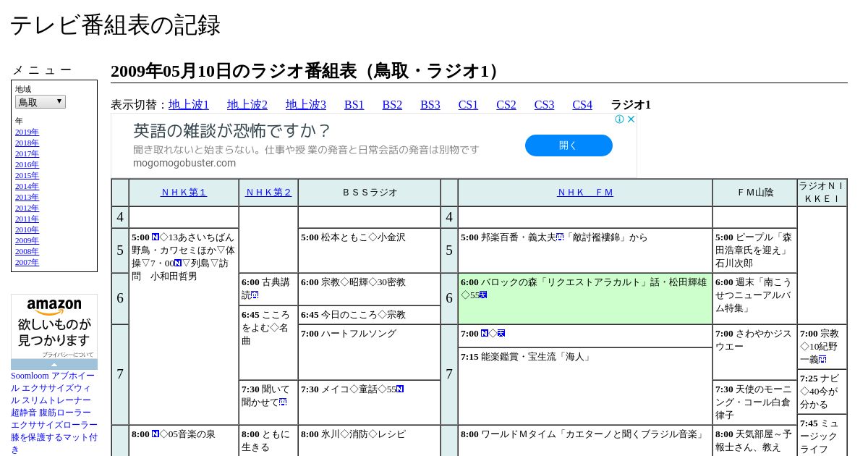Open the 2009年 year link

pos(27,240)
